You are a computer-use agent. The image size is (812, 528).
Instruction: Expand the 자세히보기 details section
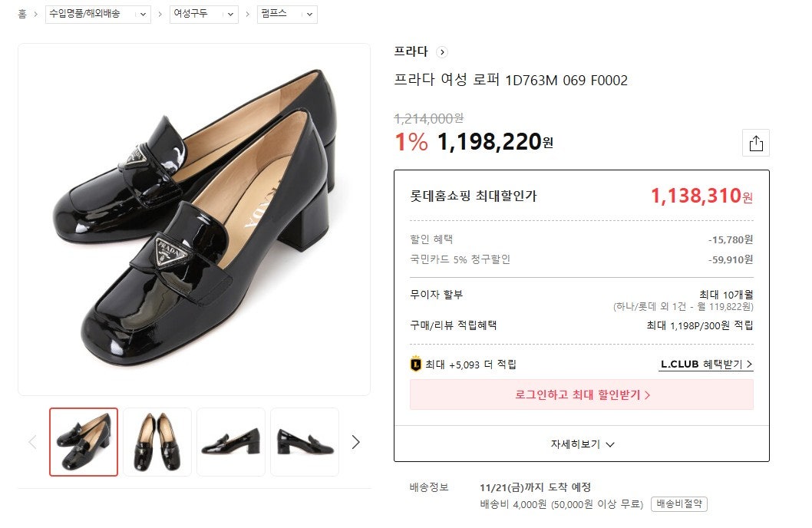(582, 444)
